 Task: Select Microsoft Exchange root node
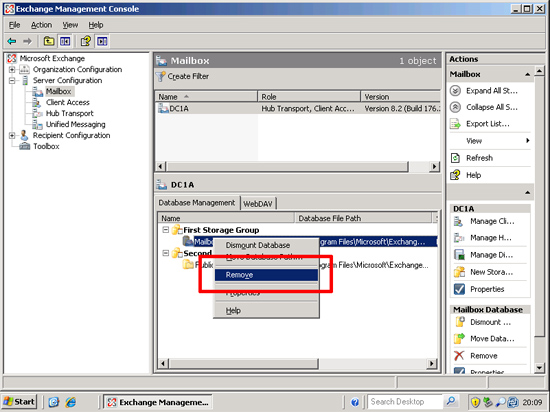pyautogui.click(x=52, y=58)
